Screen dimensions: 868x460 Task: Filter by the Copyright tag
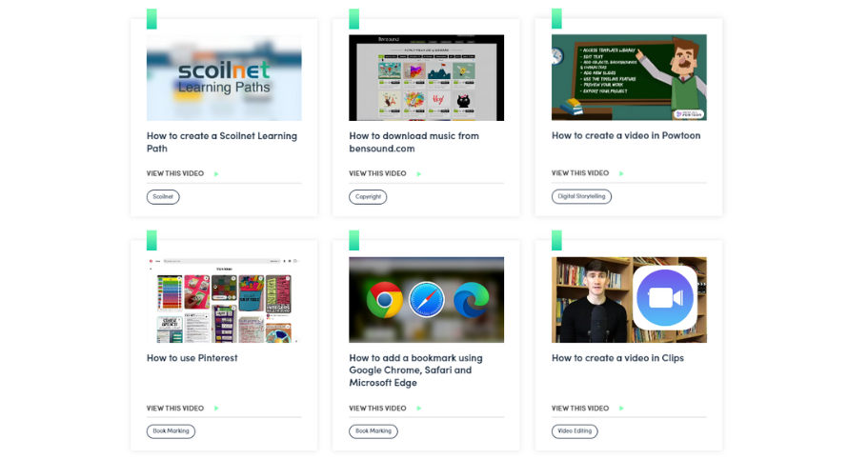[x=368, y=197]
